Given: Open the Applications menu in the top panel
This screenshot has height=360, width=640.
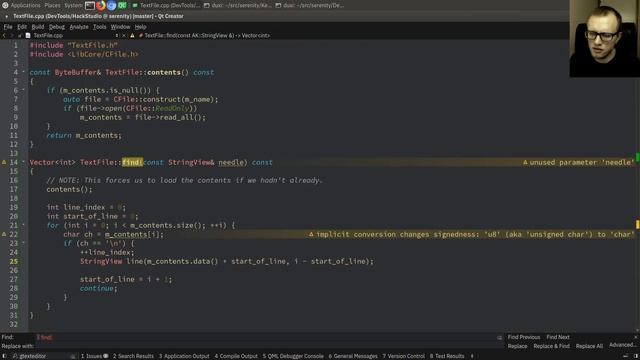Looking at the screenshot, I should (25, 5).
